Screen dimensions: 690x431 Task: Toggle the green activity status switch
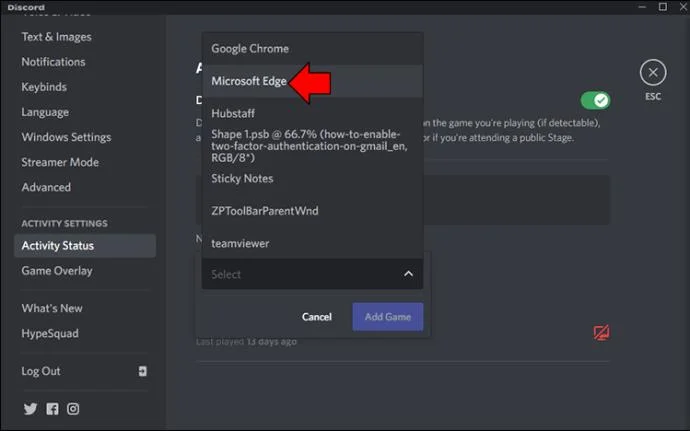tap(595, 100)
